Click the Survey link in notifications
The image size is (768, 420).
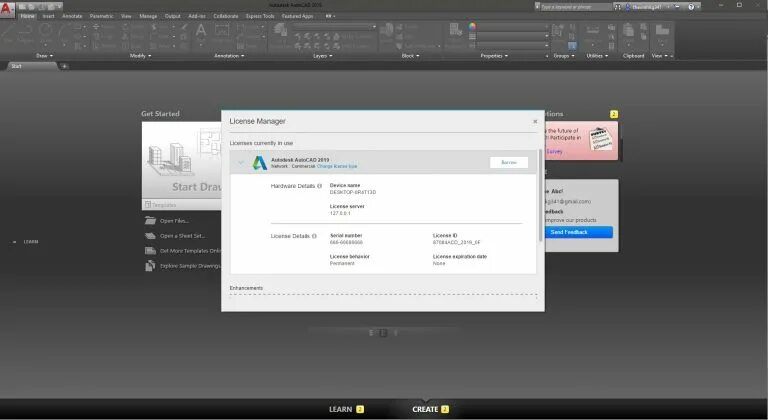(x=555, y=151)
